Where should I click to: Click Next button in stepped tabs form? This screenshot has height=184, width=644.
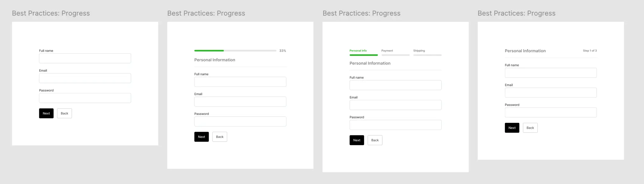click(x=357, y=140)
